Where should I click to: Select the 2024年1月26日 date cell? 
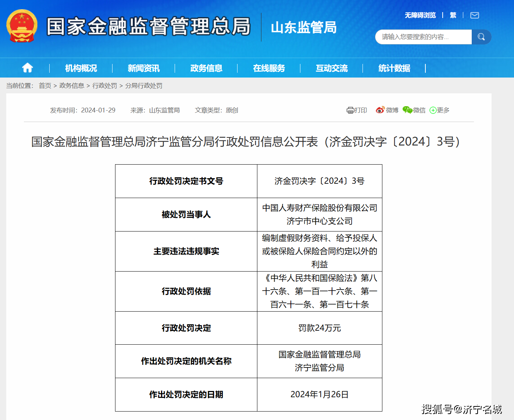click(320, 395)
